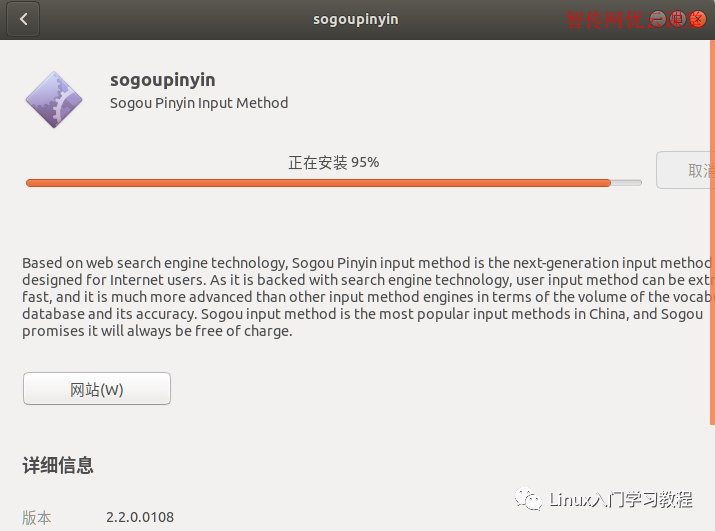
Task: Click the 正在安装 95% status label
Action: (x=334, y=162)
